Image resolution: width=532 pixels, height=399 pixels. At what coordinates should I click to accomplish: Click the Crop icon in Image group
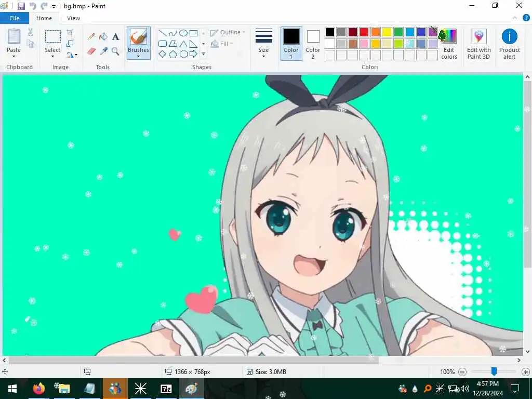click(70, 32)
